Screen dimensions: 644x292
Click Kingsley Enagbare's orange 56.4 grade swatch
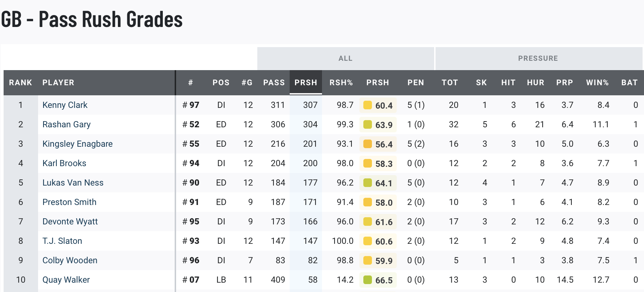point(368,144)
